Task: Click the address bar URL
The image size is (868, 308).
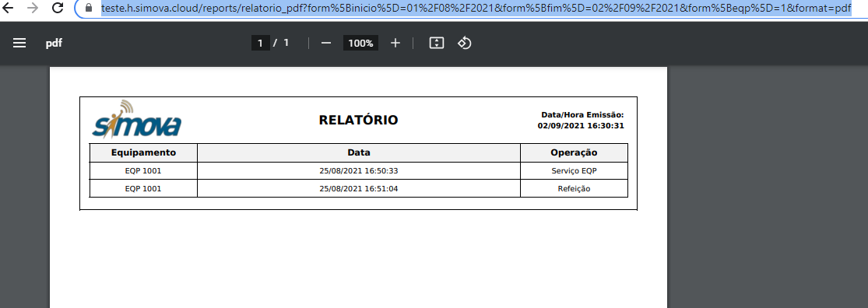Action: click(x=476, y=9)
